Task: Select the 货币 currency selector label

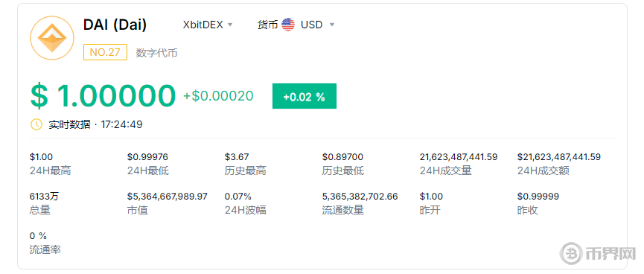Action: [267, 25]
